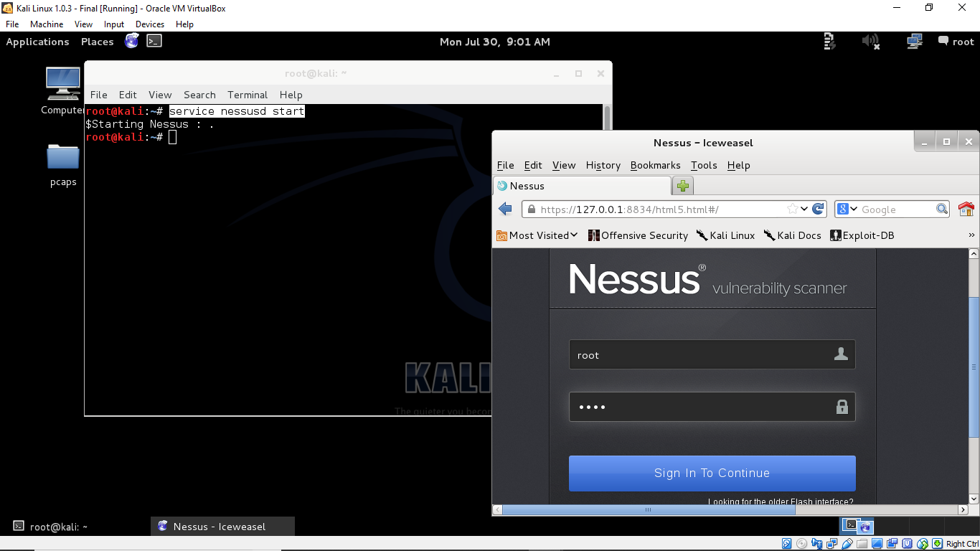Image resolution: width=980 pixels, height=551 pixels.
Task: Click VirtualBox CPU chip status icon
Action: pos(907,543)
